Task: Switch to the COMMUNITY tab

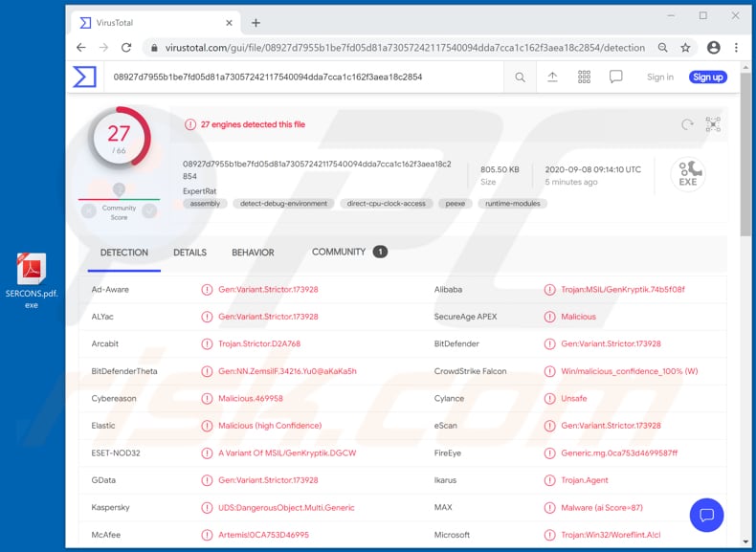Action: pyautogui.click(x=349, y=252)
